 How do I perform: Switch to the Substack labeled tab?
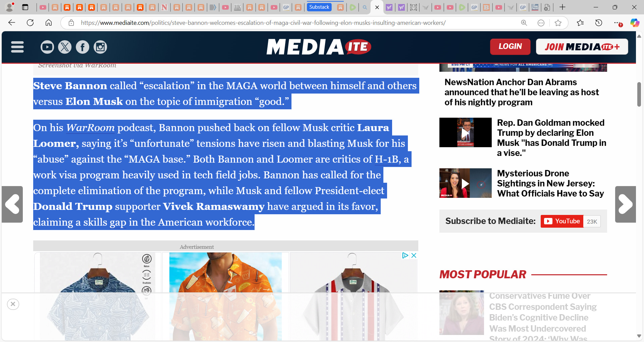pos(319,7)
